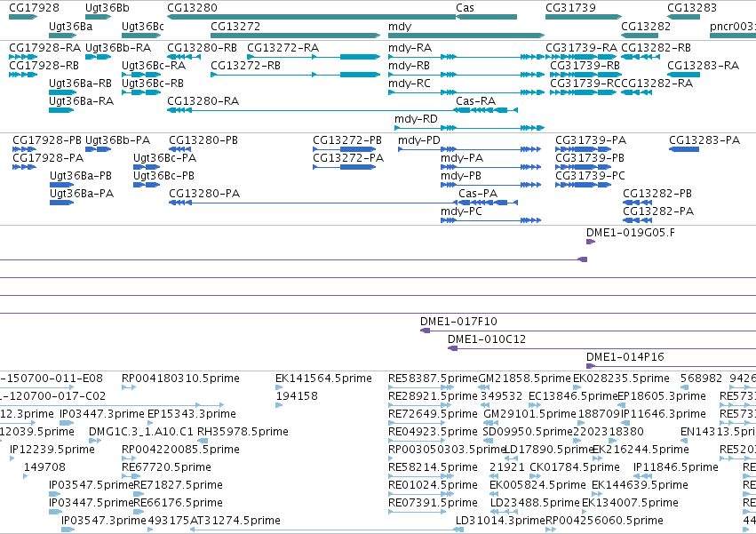Select the CG13272 gene label

coord(235,26)
